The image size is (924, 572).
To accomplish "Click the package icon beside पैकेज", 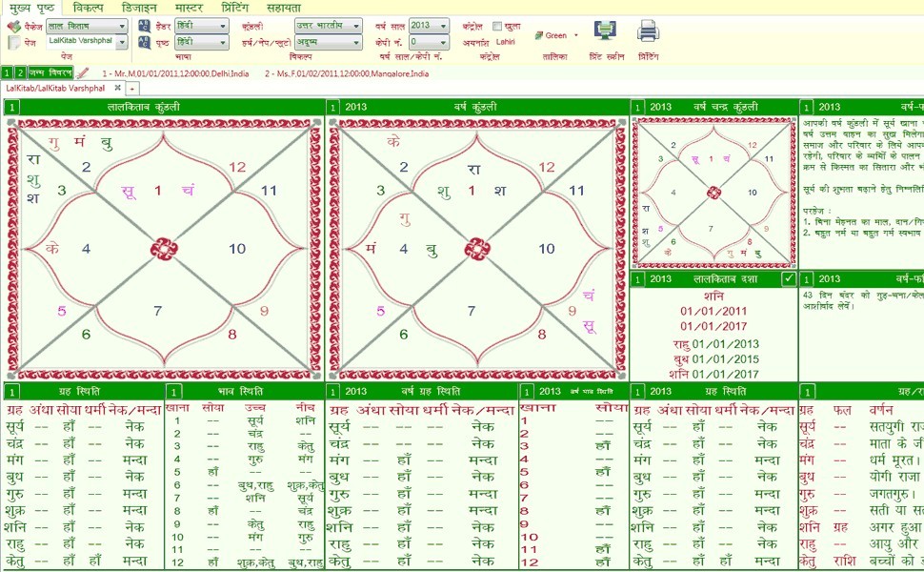I will pyautogui.click(x=14, y=27).
